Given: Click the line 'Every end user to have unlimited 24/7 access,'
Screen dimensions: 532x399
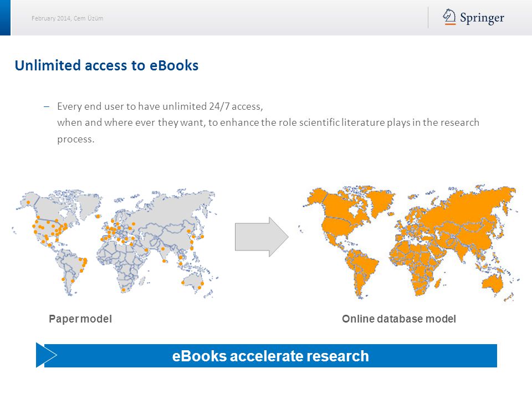Looking at the screenshot, I should (x=160, y=106).
